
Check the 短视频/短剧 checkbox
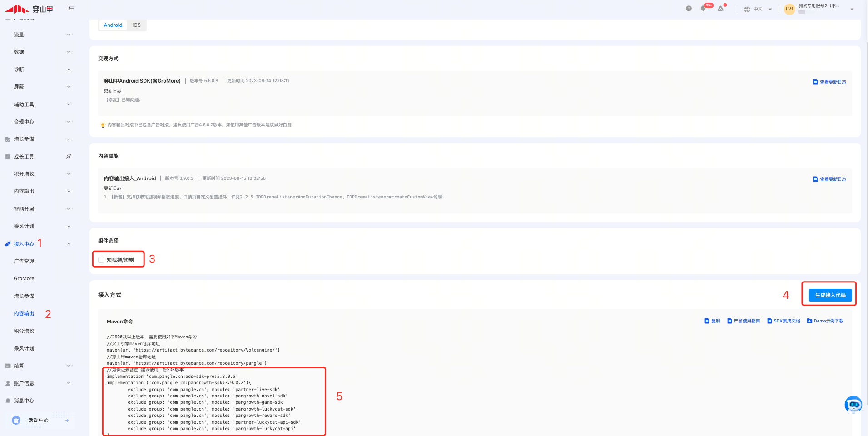[101, 260]
